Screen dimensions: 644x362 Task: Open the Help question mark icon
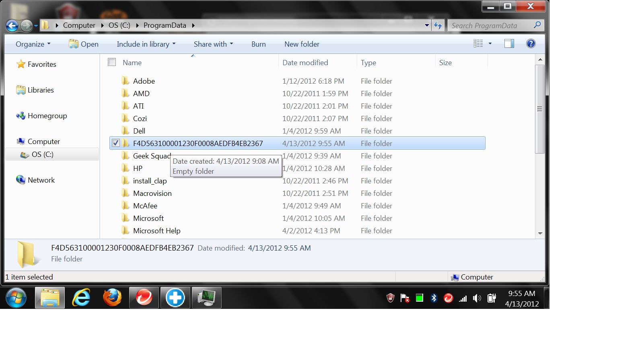coord(531,44)
